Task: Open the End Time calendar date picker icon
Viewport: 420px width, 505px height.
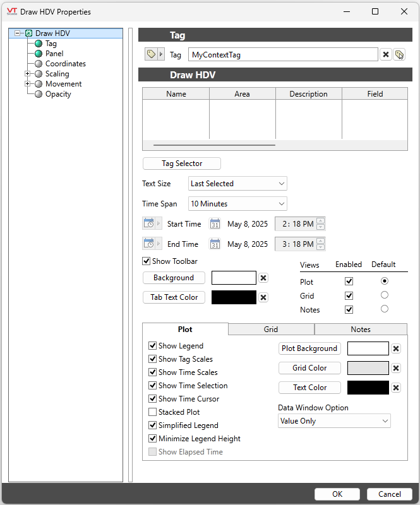Action: (215, 244)
